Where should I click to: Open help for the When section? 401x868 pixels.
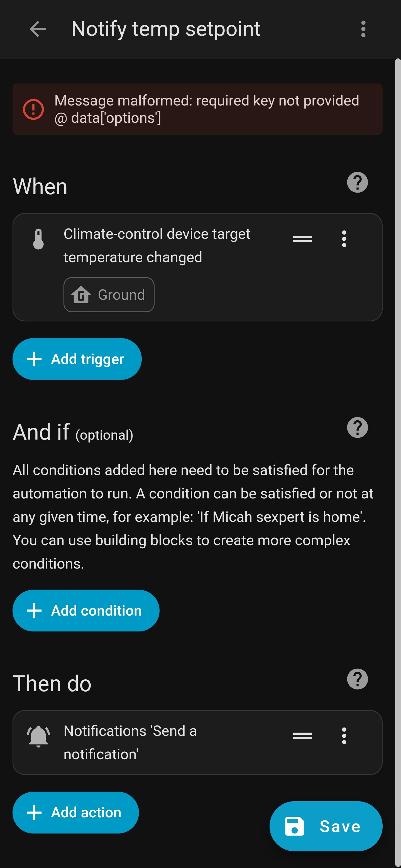(x=357, y=182)
